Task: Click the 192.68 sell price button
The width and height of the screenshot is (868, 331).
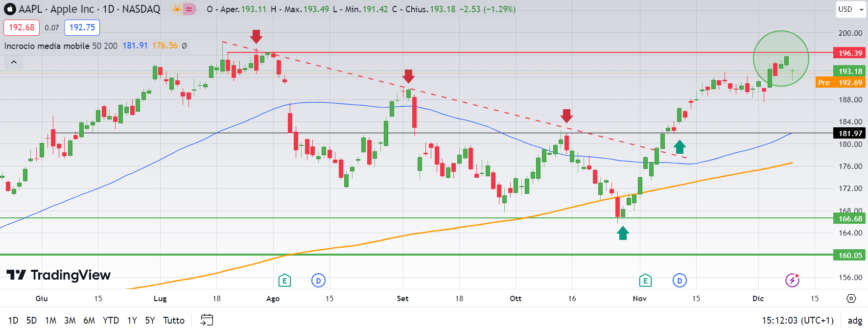Action: click(22, 27)
